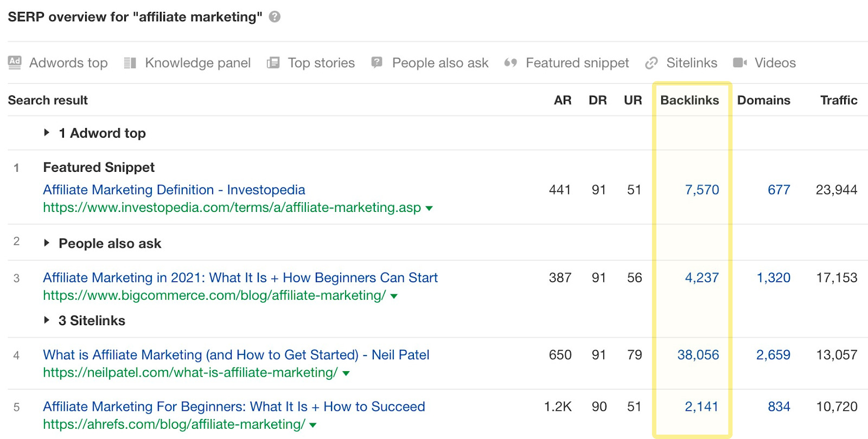Viewport: 868px width, 439px height.
Task: Click the 38,056 backlinks count
Action: pyautogui.click(x=698, y=355)
